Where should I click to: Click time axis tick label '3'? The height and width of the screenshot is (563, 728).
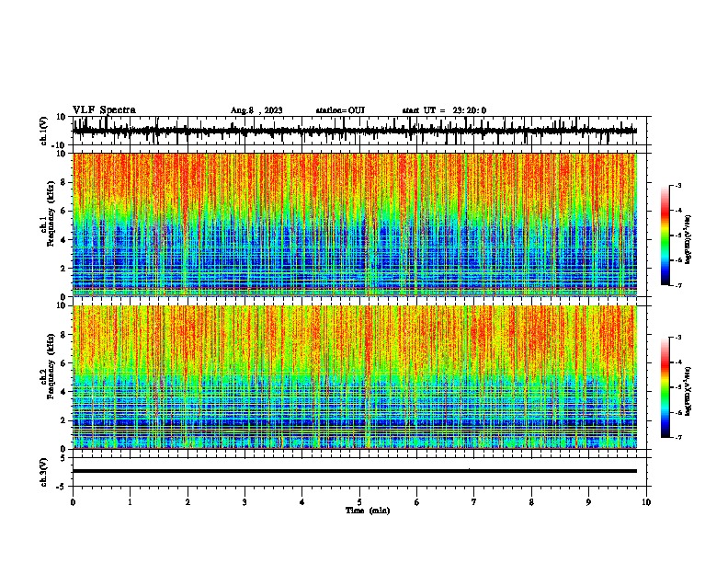coord(245,502)
